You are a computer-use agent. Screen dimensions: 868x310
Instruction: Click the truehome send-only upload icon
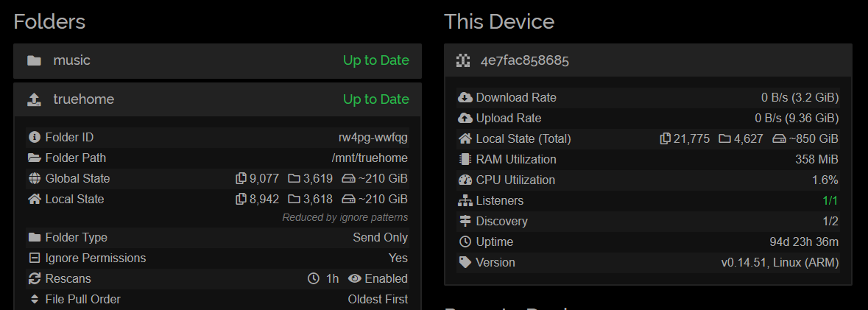[35, 99]
